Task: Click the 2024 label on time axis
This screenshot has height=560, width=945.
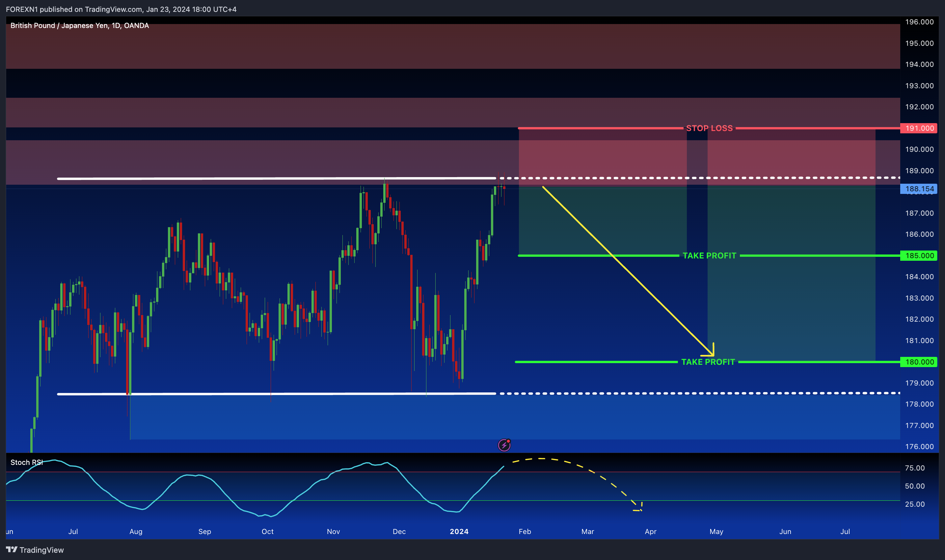Action: coord(459,531)
